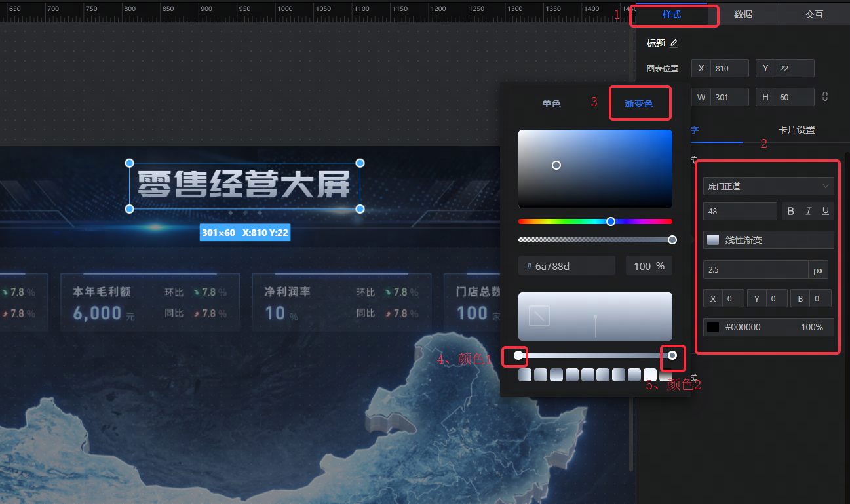Open the 卡片设置 tab
This screenshot has width=850, height=504.
click(x=796, y=130)
